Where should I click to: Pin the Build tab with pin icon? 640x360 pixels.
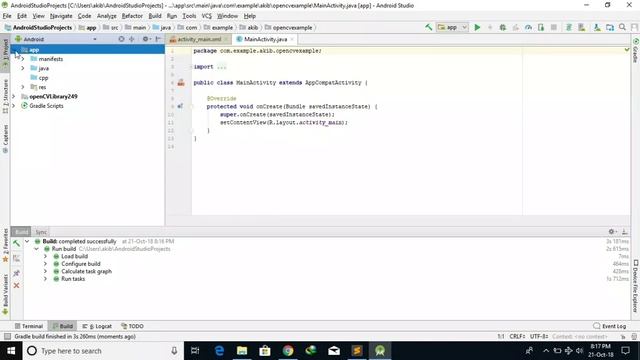pyautogui.click(x=16, y=273)
